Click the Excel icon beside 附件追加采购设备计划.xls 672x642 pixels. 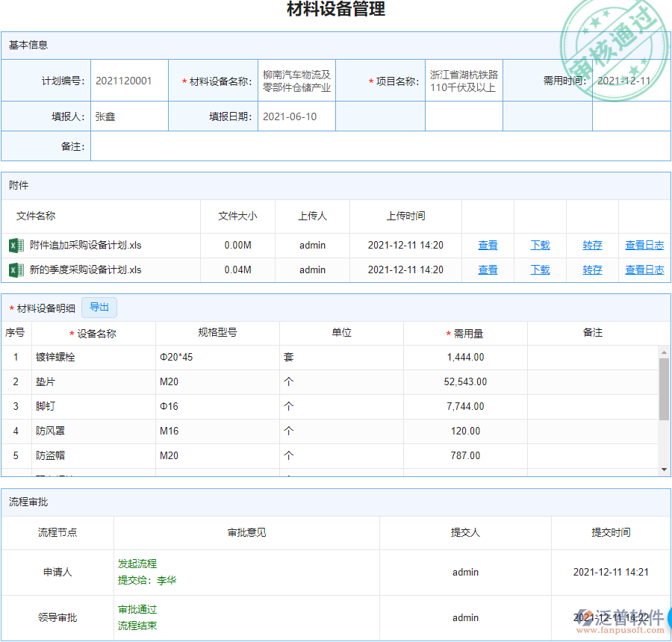(16, 245)
